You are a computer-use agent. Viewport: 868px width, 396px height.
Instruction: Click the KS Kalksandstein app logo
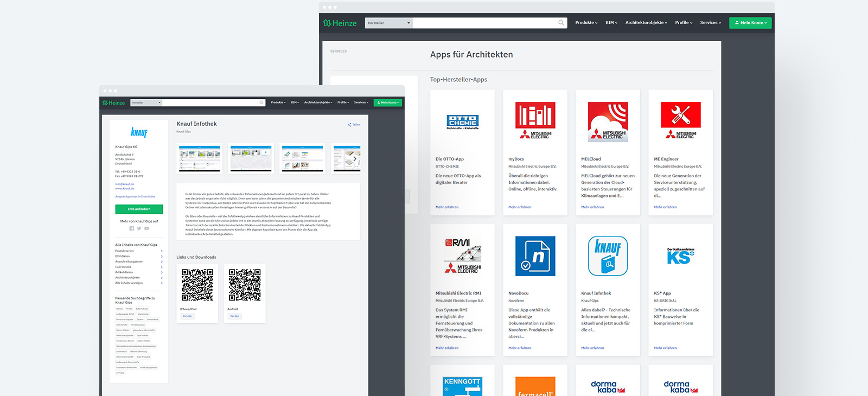click(681, 256)
